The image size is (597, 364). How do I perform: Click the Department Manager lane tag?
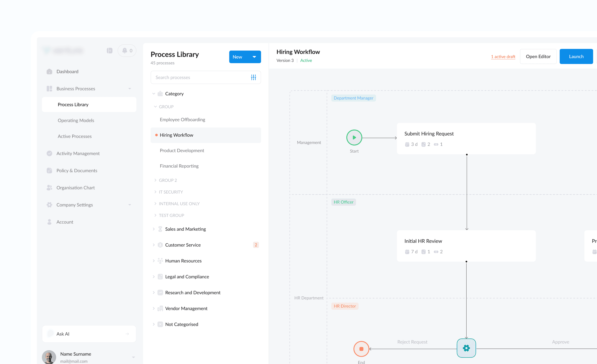[354, 98]
